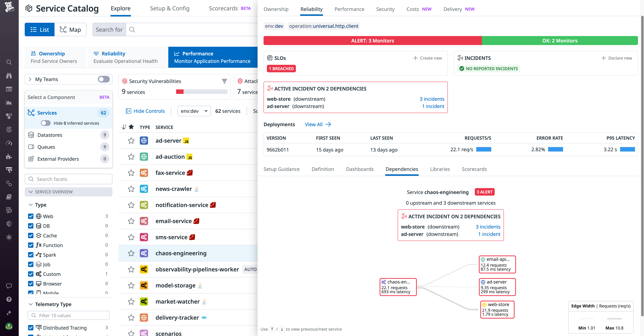Open Infrastructure via the hexagons sidebar icon
This screenshot has height=336, width=644.
(9, 116)
